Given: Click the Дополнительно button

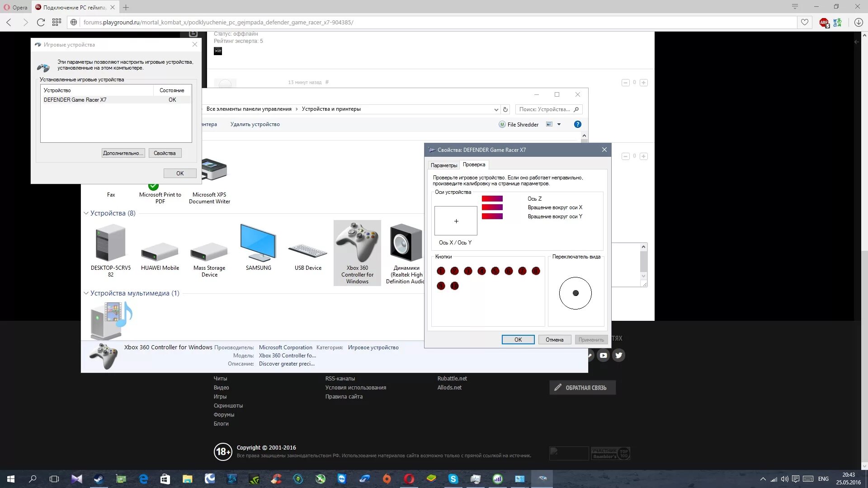Looking at the screenshot, I should tap(123, 153).
